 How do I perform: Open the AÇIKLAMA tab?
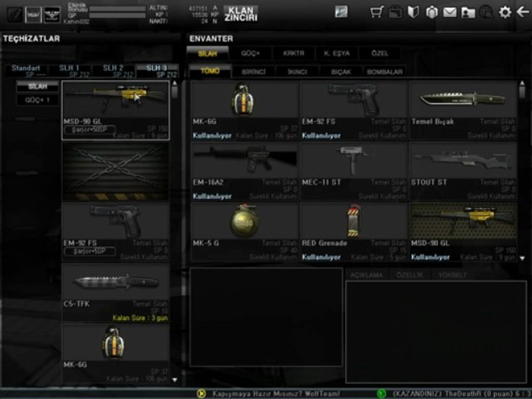point(366,275)
